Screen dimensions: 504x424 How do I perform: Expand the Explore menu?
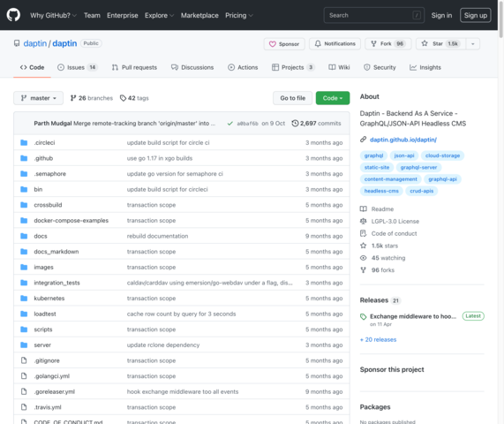coord(159,15)
